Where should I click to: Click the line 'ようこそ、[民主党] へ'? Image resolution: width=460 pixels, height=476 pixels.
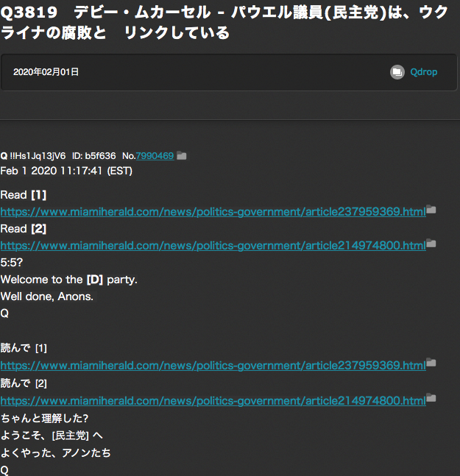pyautogui.click(x=52, y=436)
